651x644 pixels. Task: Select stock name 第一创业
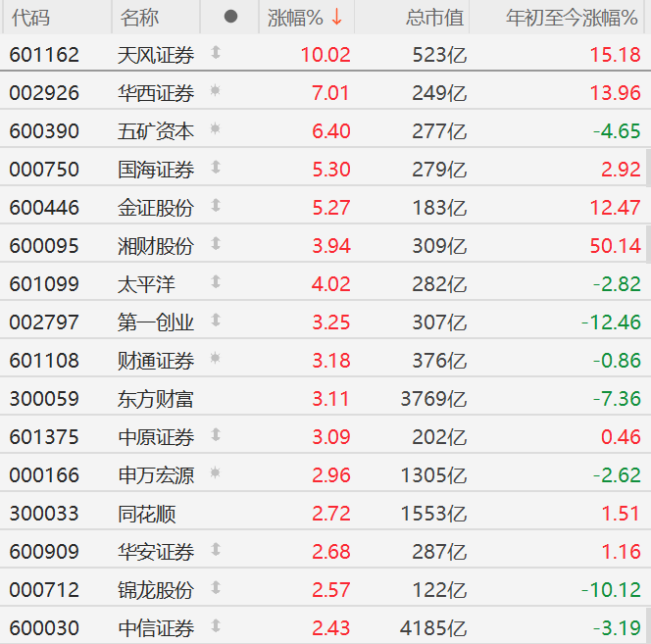pyautogui.click(x=156, y=322)
